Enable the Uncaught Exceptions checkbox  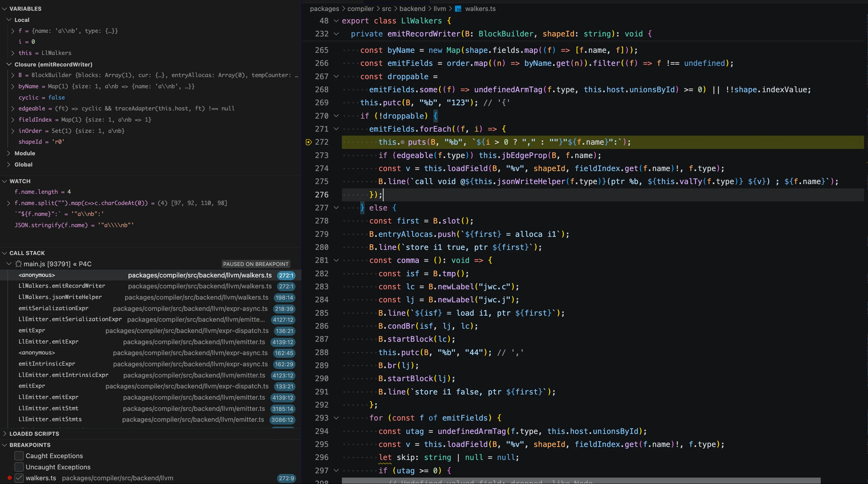click(x=19, y=467)
